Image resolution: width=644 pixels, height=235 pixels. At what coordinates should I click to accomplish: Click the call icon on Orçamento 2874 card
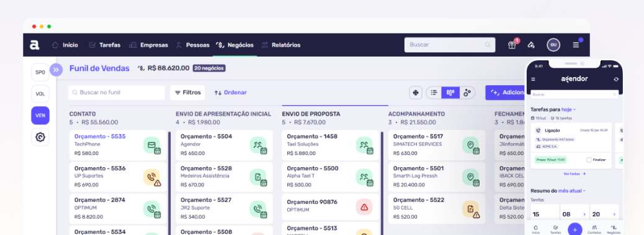pos(152,209)
